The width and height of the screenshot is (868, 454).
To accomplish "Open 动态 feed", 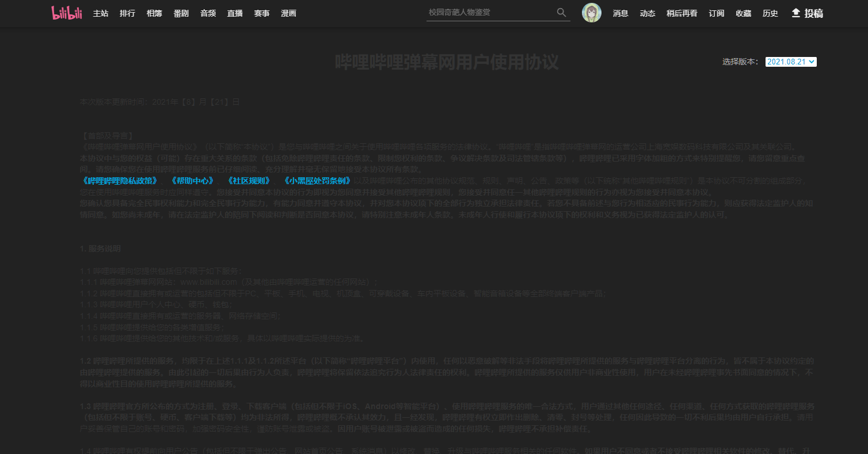I will pos(648,13).
